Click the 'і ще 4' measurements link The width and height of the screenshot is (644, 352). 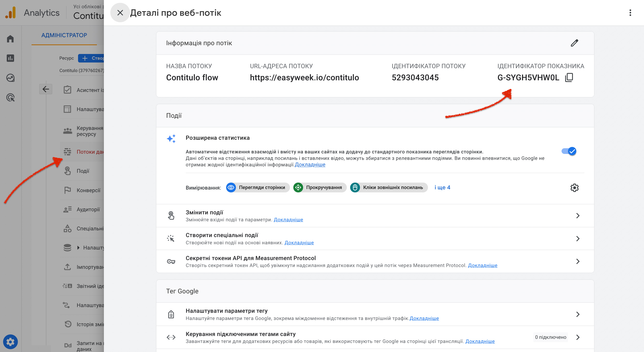[x=442, y=187]
